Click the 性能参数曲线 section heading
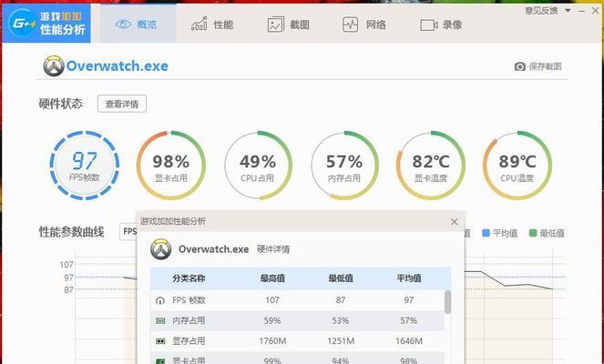The width and height of the screenshot is (604, 364). pos(71,232)
